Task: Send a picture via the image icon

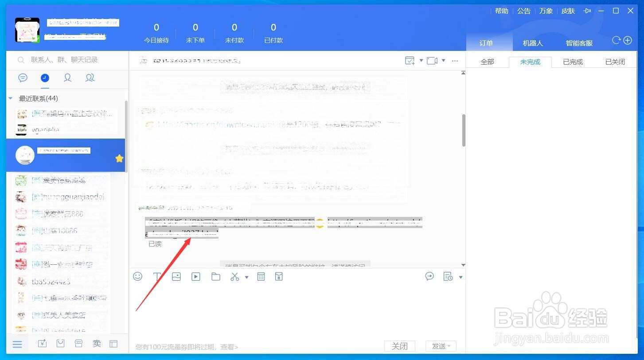Action: [176, 276]
